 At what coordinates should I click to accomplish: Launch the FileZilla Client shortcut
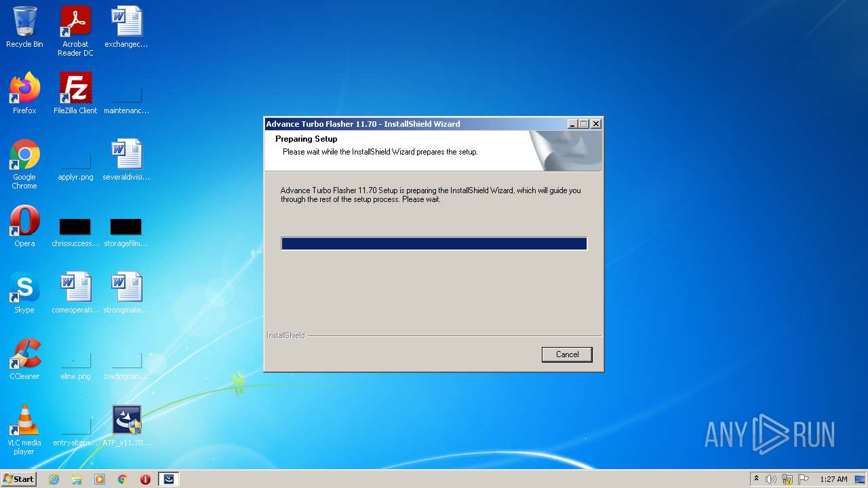(75, 94)
